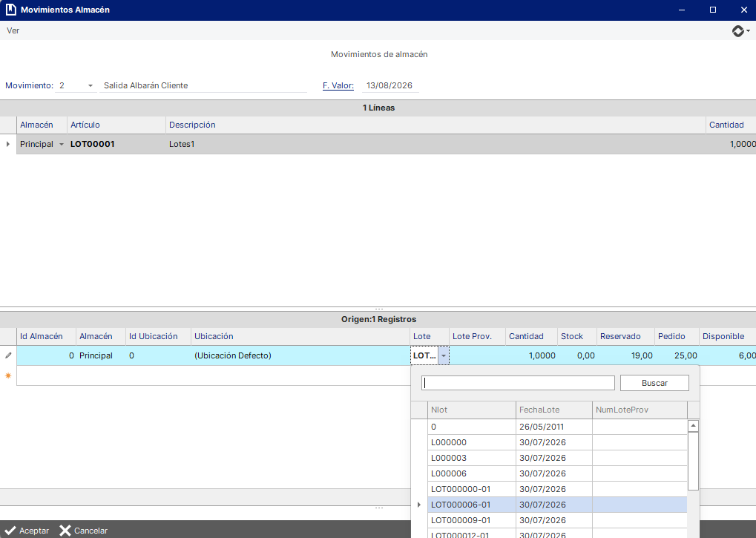Click the Salida Albarán Cliente field
This screenshot has width=756, height=538.
coord(203,85)
